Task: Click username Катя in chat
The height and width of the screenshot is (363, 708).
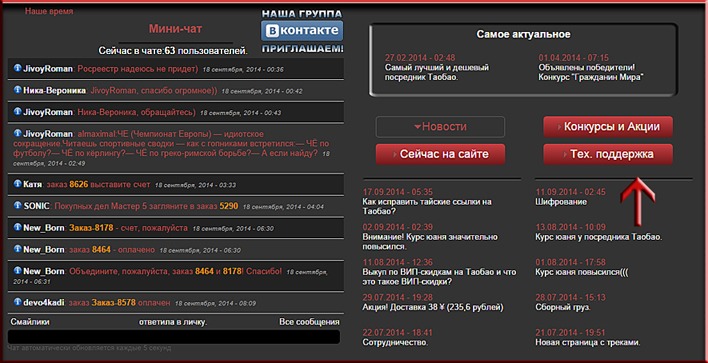Action: [x=33, y=184]
